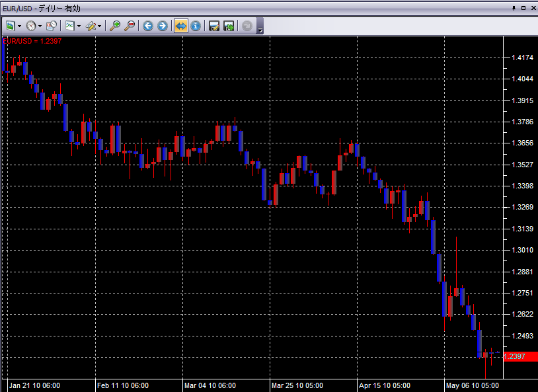The height and width of the screenshot is (392, 538).
Task: Toggle the blue info button
Action: coord(195,26)
